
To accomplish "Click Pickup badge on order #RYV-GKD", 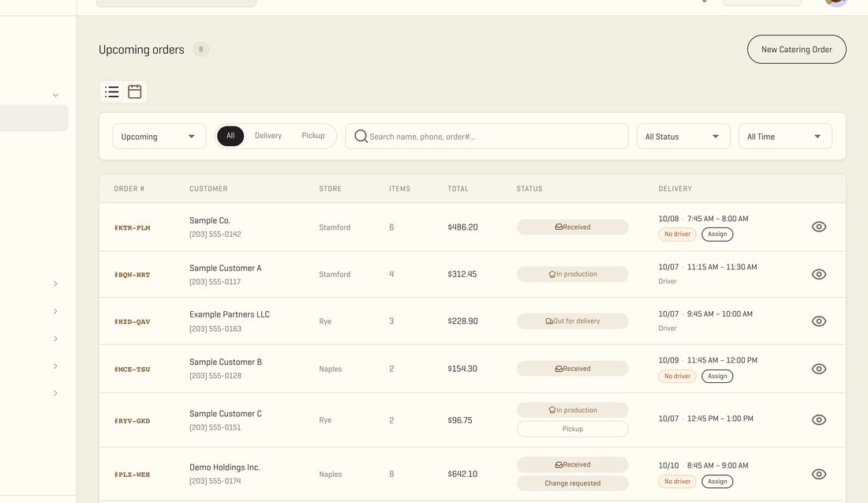I will (572, 429).
